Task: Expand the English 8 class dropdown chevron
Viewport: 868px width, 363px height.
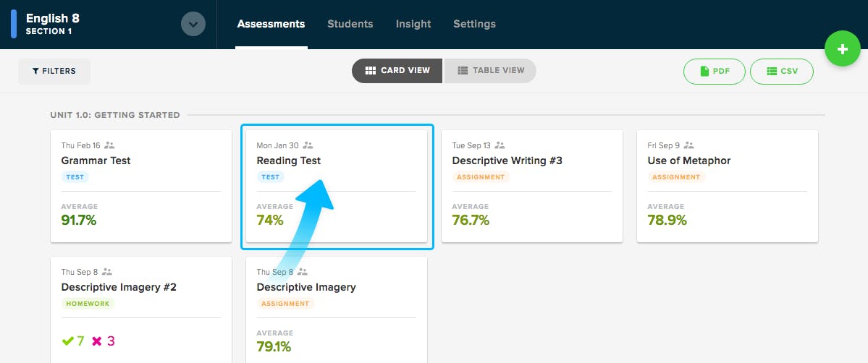Action: pos(193,25)
